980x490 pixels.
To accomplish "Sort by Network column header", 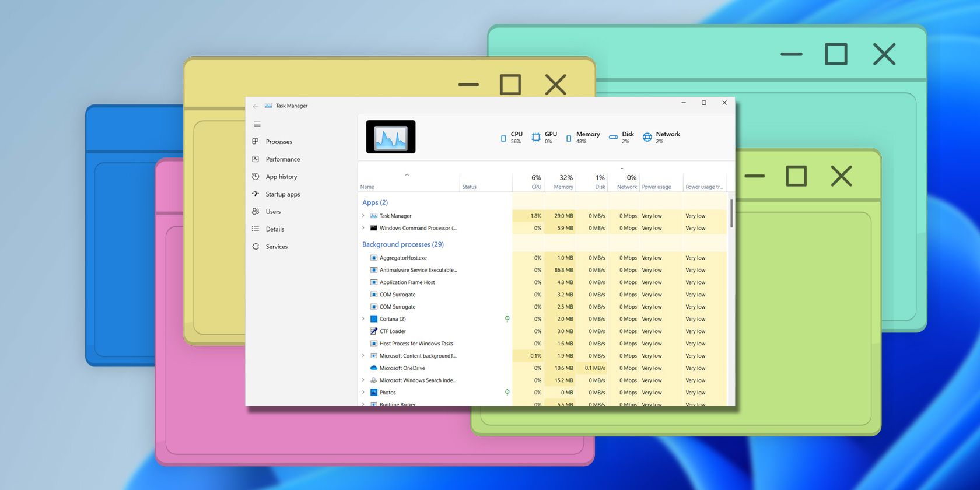I will point(624,182).
